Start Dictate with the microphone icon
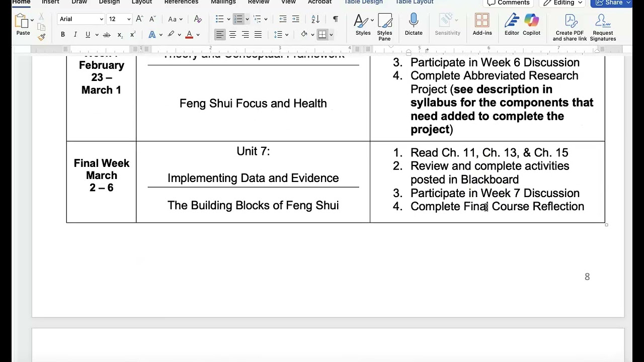644x362 pixels. coord(414,25)
